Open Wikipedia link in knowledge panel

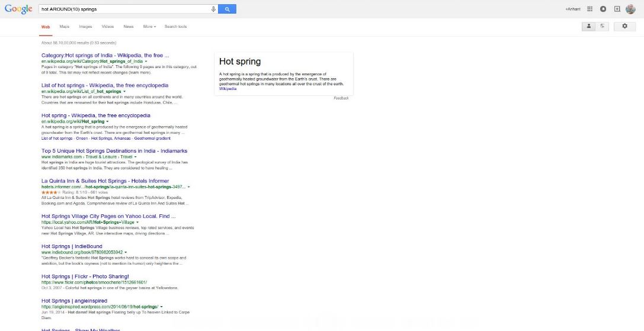pos(228,89)
